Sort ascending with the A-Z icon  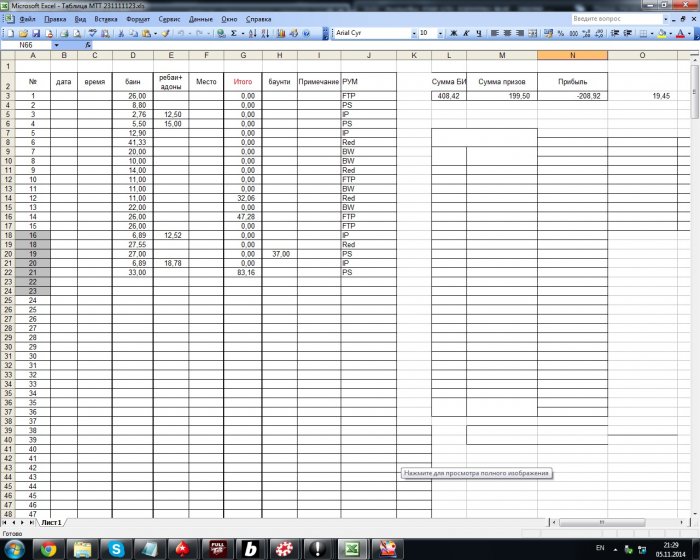coord(253,33)
